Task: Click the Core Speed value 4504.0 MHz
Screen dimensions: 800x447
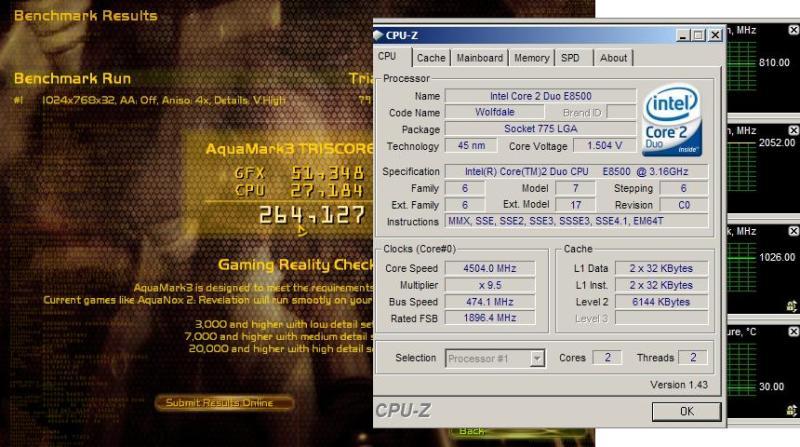Action: [x=490, y=268]
